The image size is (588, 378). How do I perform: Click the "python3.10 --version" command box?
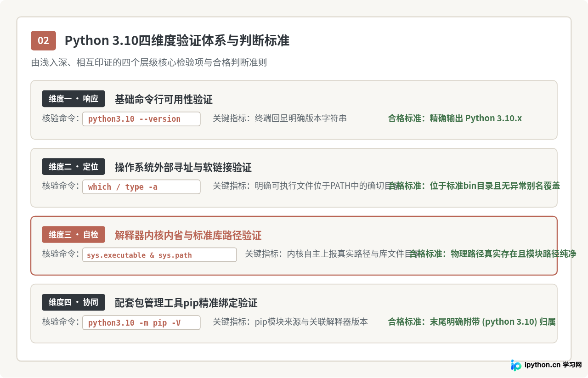coord(141,119)
